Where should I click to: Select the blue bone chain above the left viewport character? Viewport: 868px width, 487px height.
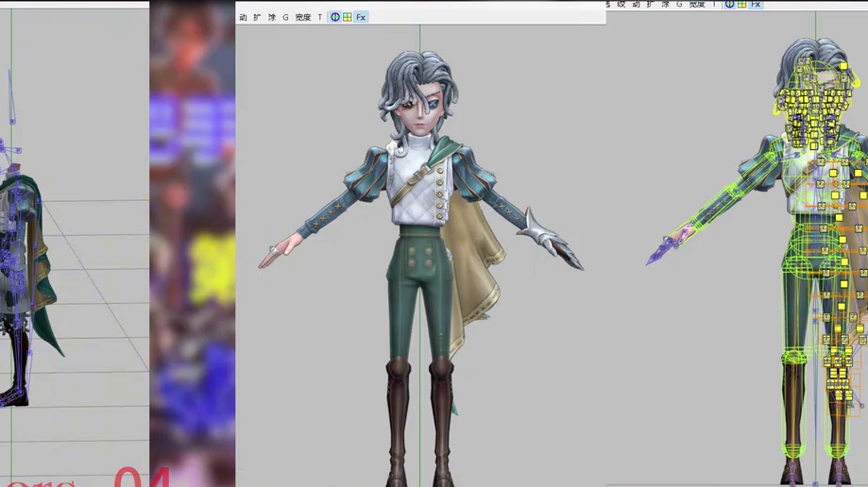click(11, 97)
